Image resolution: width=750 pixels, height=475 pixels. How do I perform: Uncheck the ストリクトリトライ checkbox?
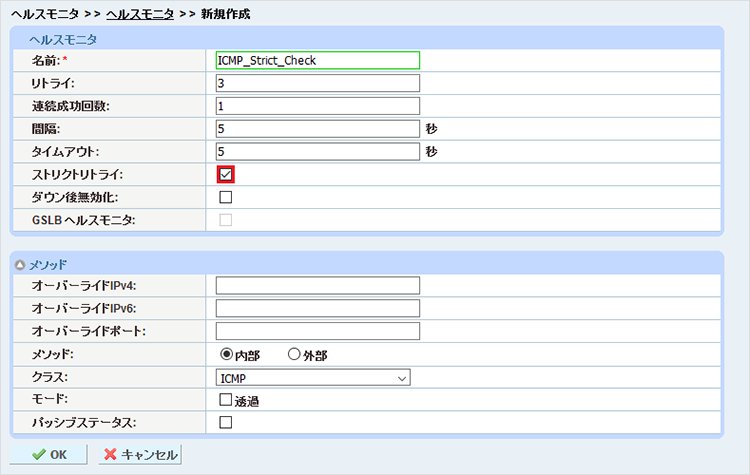pyautogui.click(x=225, y=174)
